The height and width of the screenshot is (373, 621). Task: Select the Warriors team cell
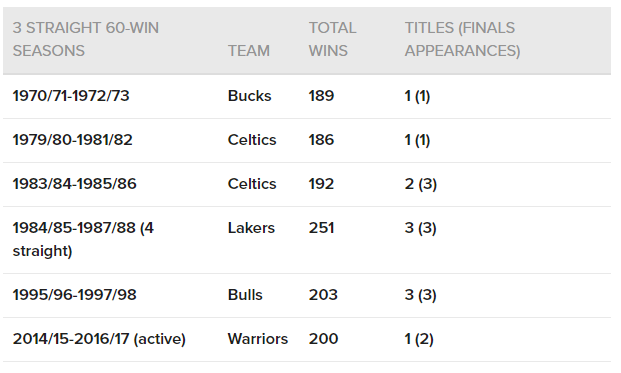258,339
